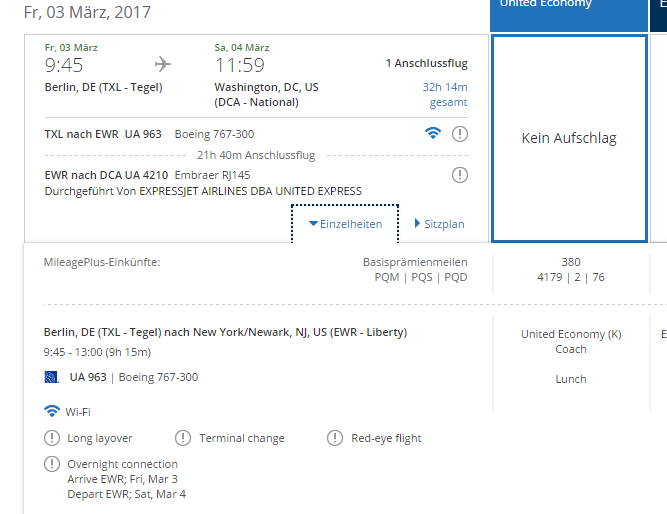Click United airline logo beside UA 963

pos(51,377)
